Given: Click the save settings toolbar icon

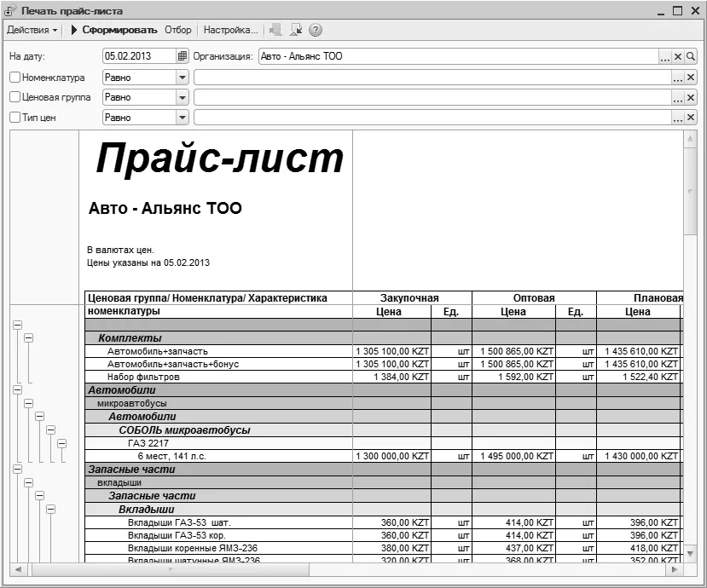Looking at the screenshot, I should coord(296,30).
